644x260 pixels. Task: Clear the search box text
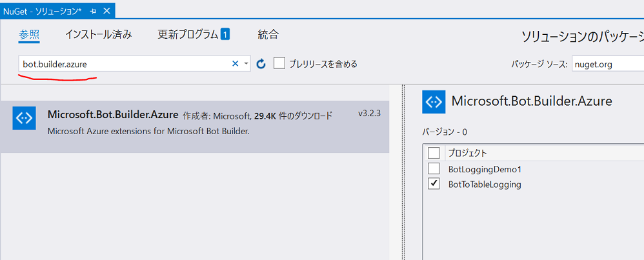236,64
